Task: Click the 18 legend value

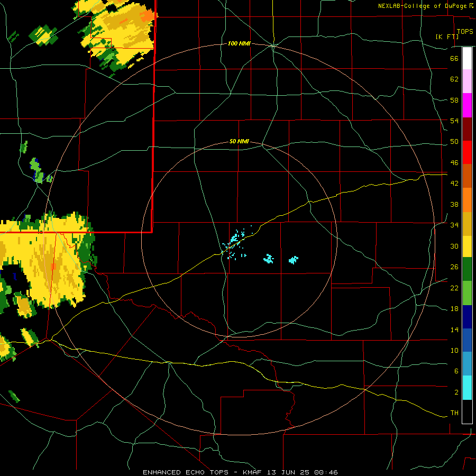Action: tap(454, 309)
